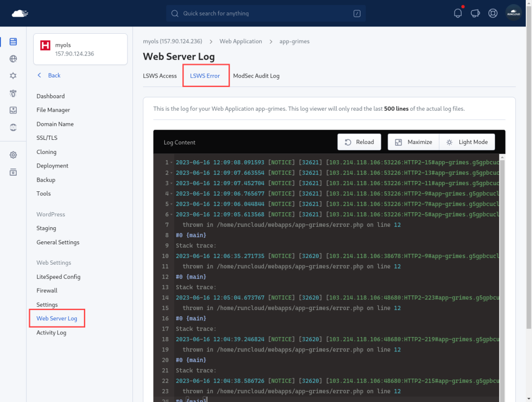This screenshot has height=402, width=532.
Task: Open the settings gear sidebar icon
Action: coord(13,155)
